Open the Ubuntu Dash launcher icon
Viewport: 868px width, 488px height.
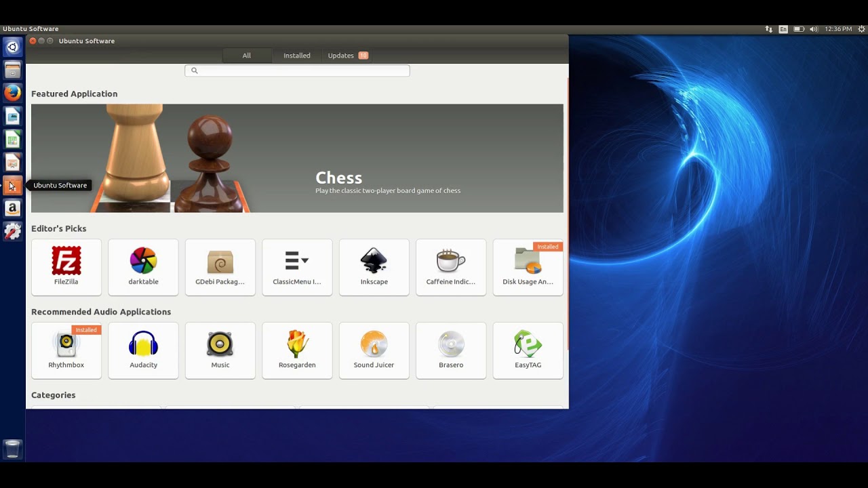click(x=12, y=47)
